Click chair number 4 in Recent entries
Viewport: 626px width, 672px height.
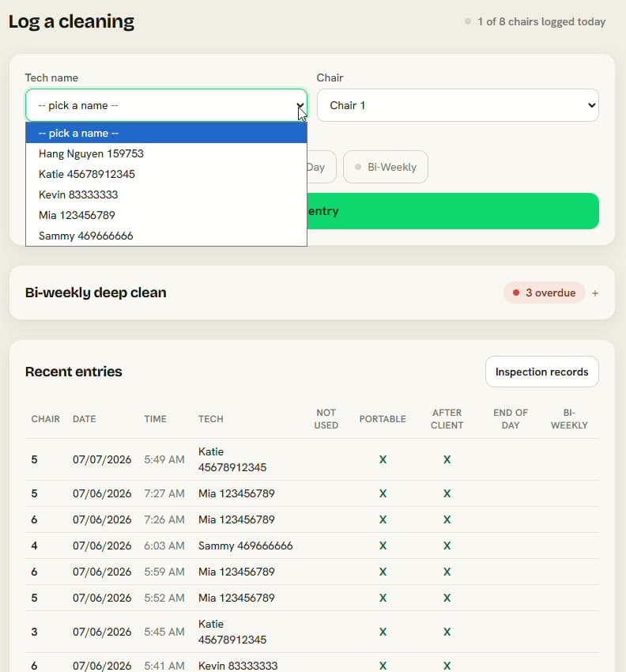click(34, 546)
